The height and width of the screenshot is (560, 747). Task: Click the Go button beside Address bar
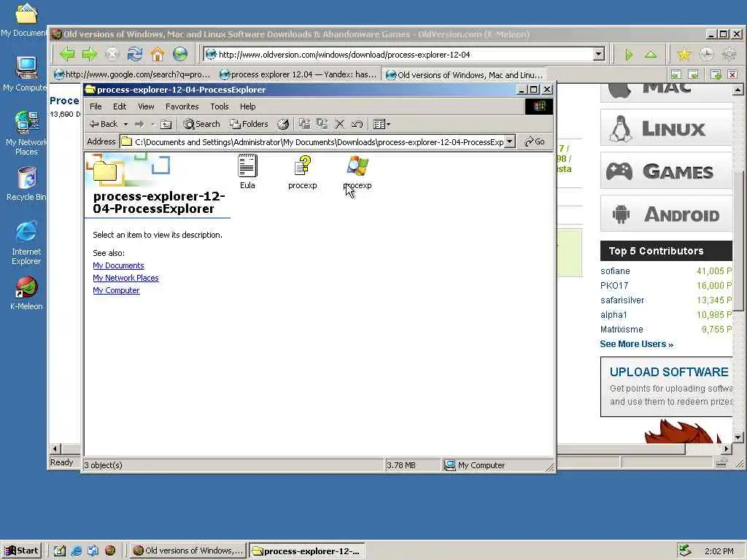click(x=535, y=141)
